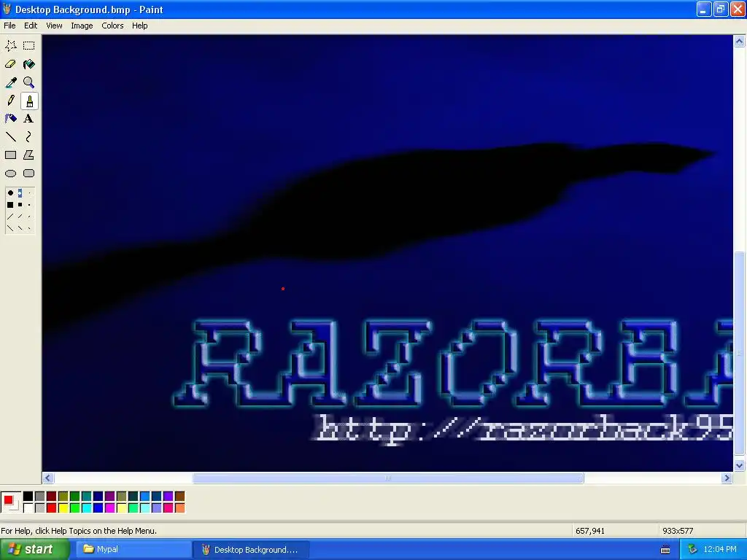Pick the orange palette swatch

179,508
